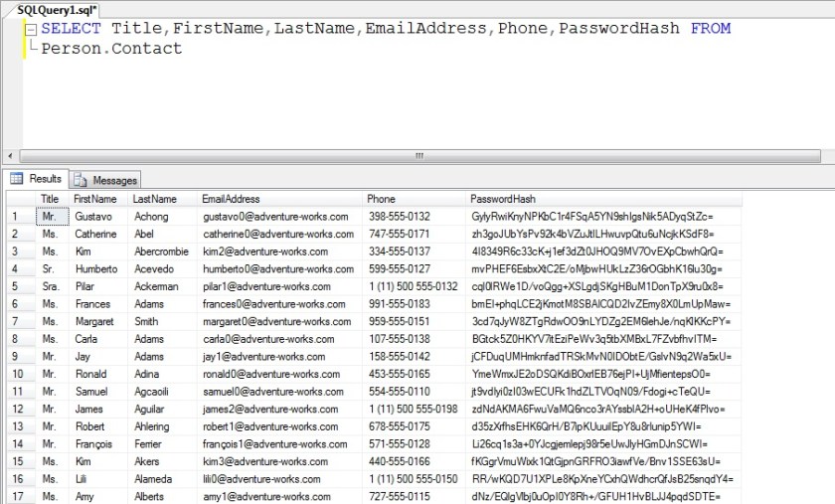Click the phone cell 1 (11) 500 555-0198
The image size is (835, 504).
[413, 409]
